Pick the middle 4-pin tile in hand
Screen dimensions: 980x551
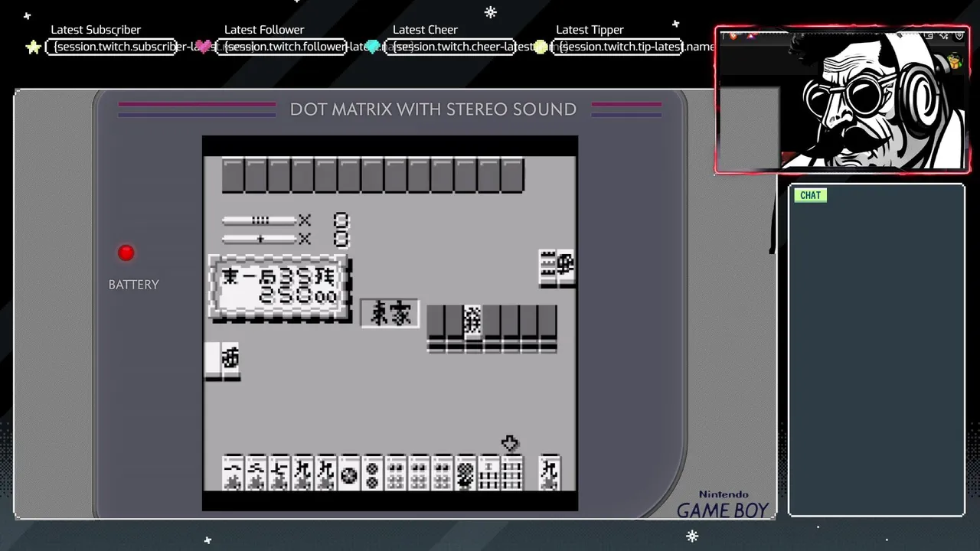coord(420,473)
